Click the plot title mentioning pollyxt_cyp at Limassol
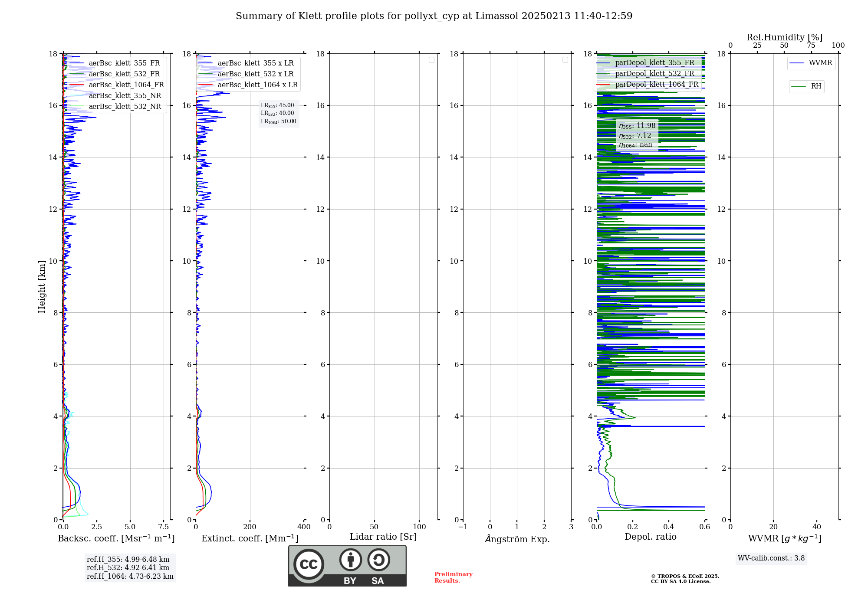The height and width of the screenshot is (590, 868). tap(434, 16)
